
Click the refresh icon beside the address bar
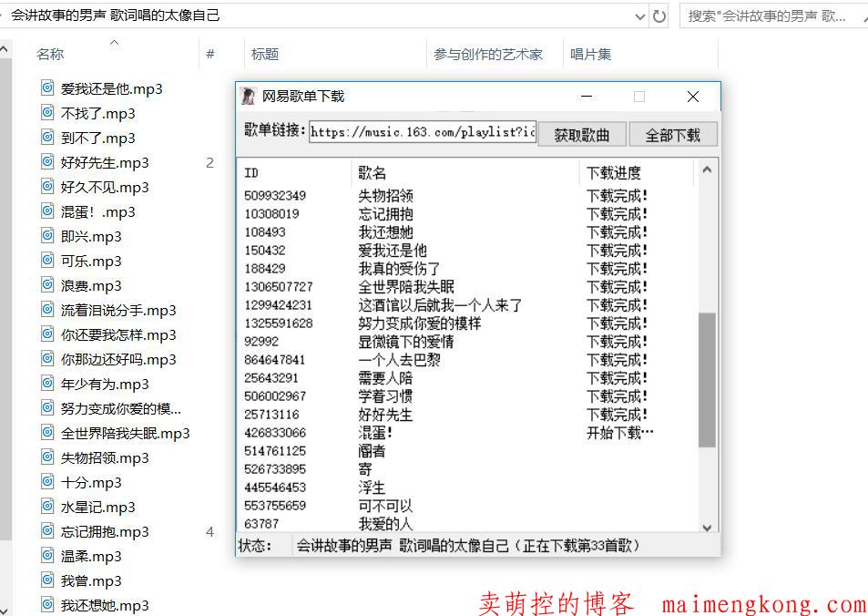(x=659, y=16)
